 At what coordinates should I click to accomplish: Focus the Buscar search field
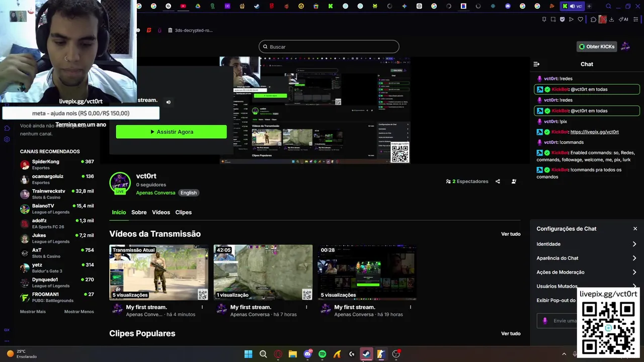[329, 47]
